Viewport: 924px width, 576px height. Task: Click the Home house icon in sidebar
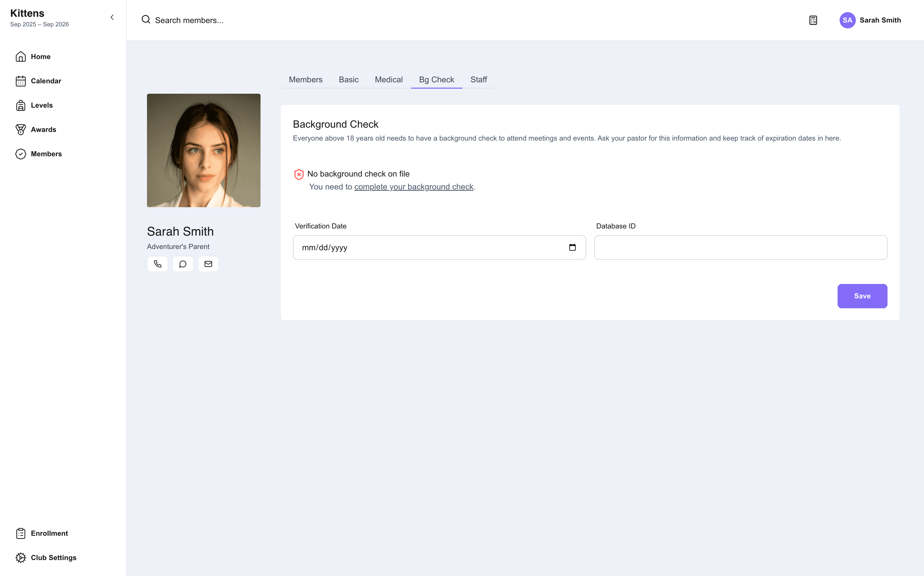(x=21, y=56)
